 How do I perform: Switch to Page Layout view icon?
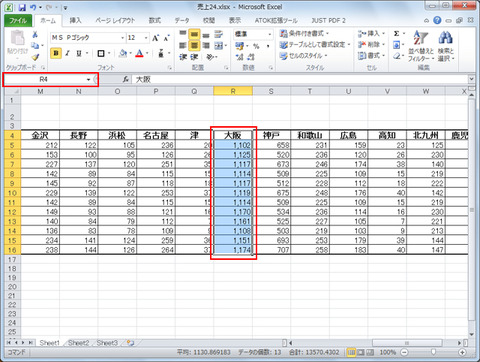pos(361,352)
